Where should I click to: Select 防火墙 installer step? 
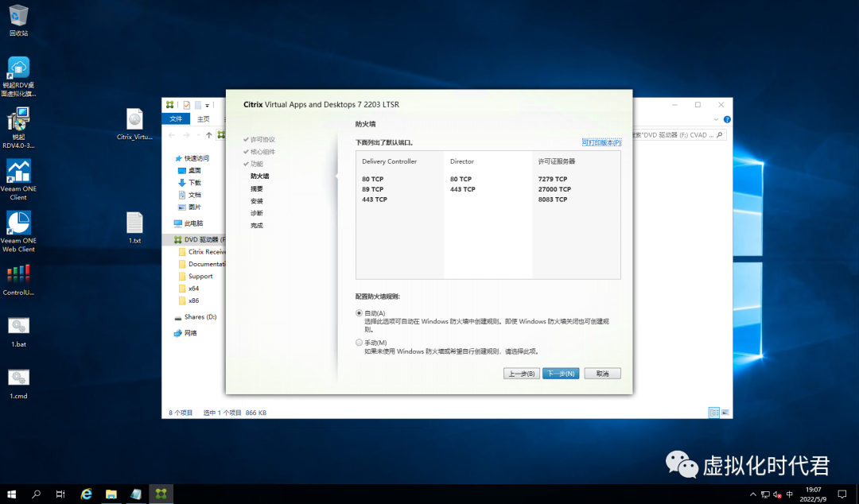point(259,176)
